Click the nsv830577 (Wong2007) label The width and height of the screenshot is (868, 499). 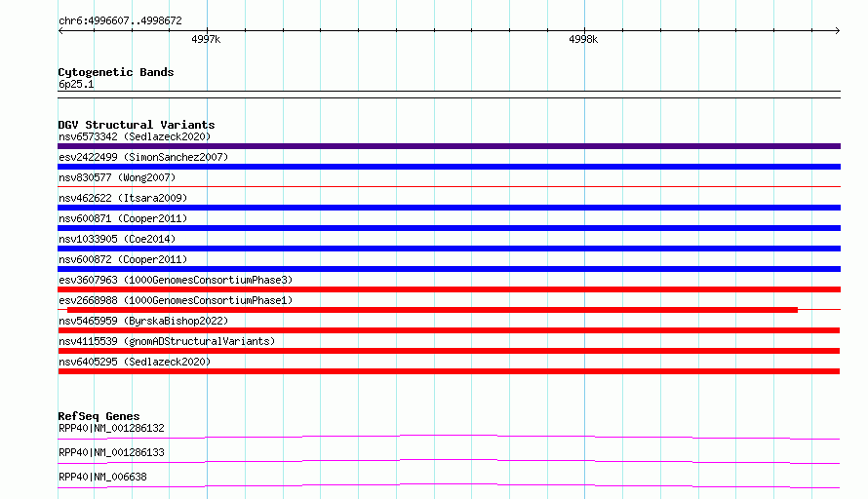(117, 177)
